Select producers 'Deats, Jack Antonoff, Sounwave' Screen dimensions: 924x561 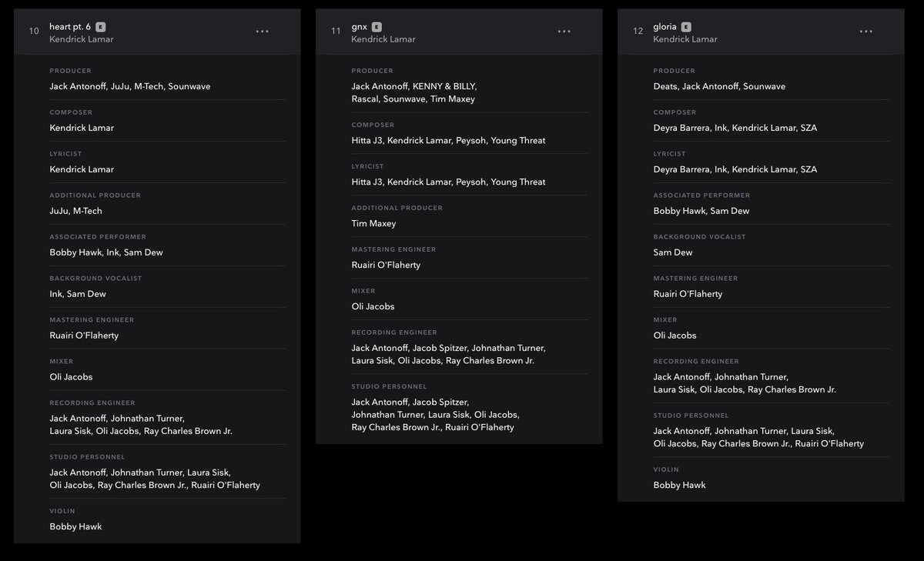click(719, 86)
